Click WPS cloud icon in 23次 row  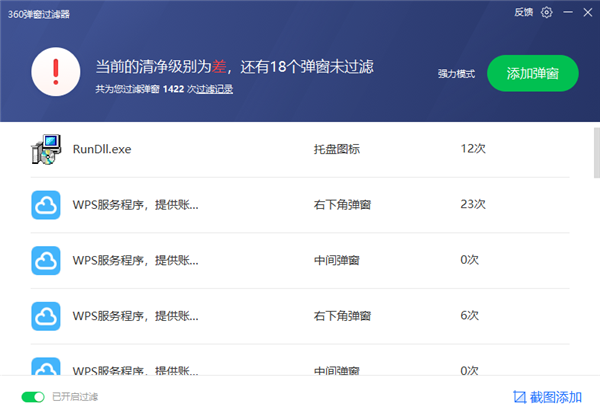pyautogui.click(x=46, y=205)
